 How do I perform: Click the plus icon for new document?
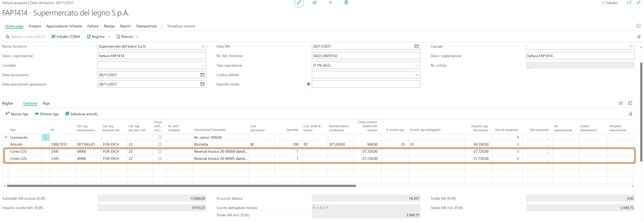pos(330,2)
